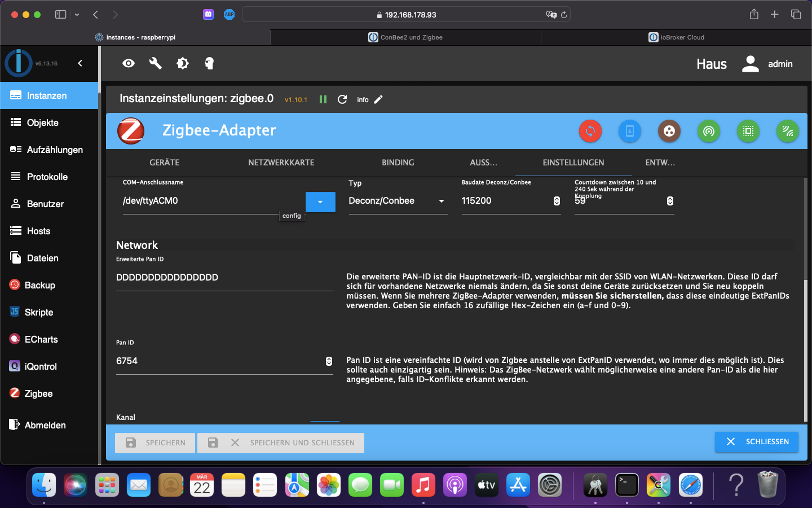Open Safari sidebar toggle
812x508 pixels.
point(60,15)
